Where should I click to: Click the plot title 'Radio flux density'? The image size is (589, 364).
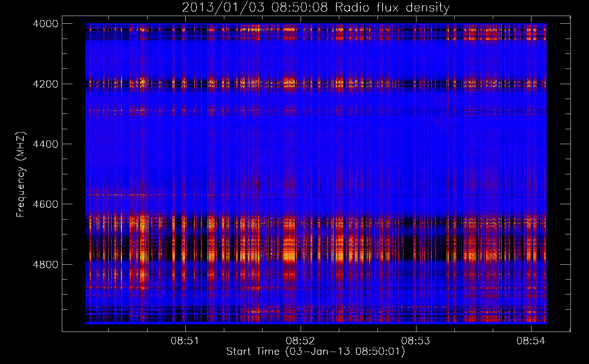pos(392,7)
